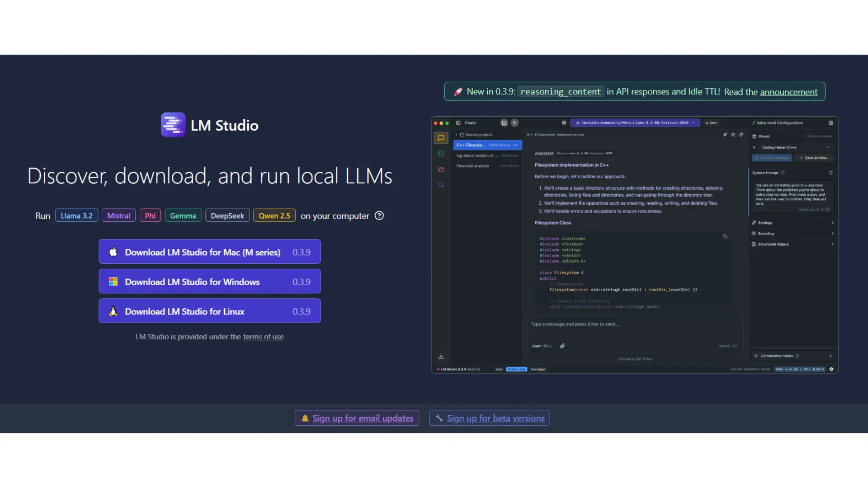Viewport: 868px width, 488px height.
Task: Click inside the System Prompt text box
Action: pos(793,197)
